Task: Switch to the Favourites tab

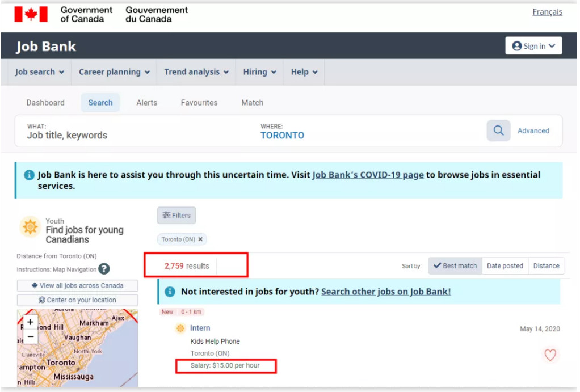Action: 199,103
